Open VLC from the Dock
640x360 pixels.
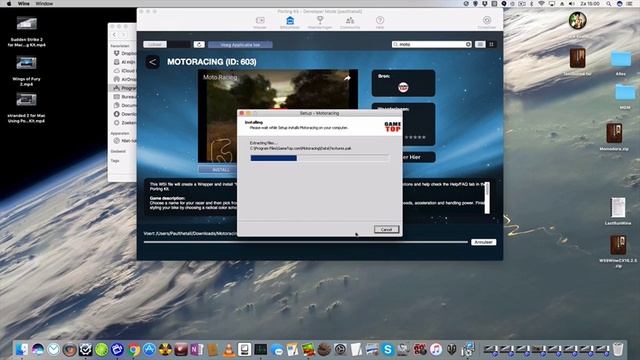click(x=229, y=349)
